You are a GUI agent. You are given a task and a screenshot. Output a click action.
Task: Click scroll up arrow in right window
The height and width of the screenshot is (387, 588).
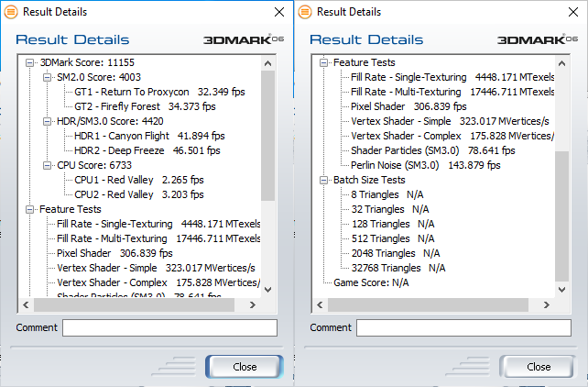pos(561,63)
